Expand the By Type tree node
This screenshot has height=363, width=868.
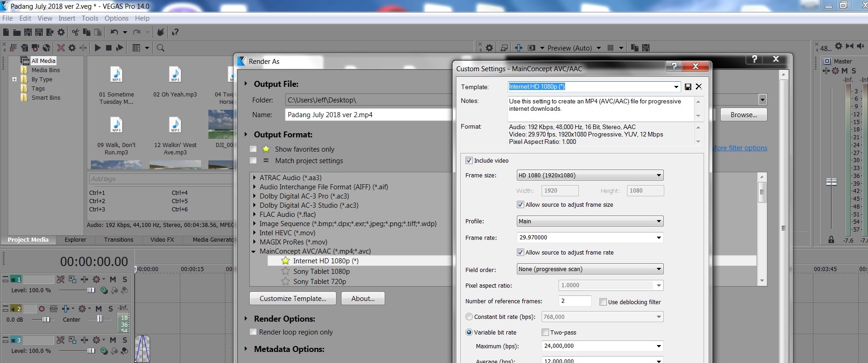point(14,79)
